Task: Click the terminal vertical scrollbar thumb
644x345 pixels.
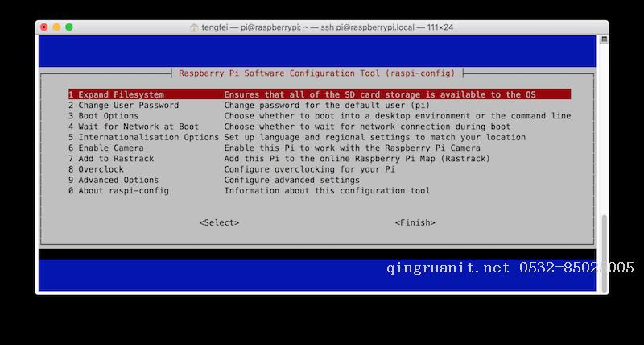Action: [x=605, y=252]
